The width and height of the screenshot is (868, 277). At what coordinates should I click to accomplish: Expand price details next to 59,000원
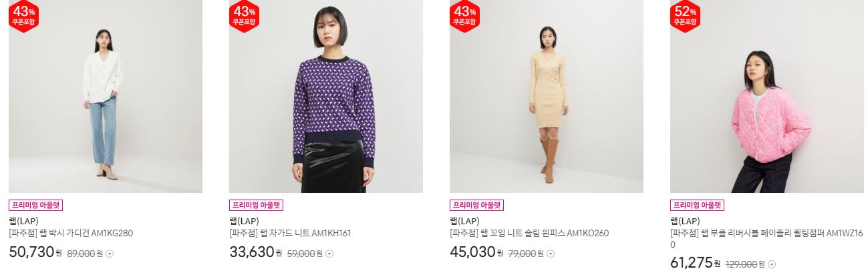point(329,254)
